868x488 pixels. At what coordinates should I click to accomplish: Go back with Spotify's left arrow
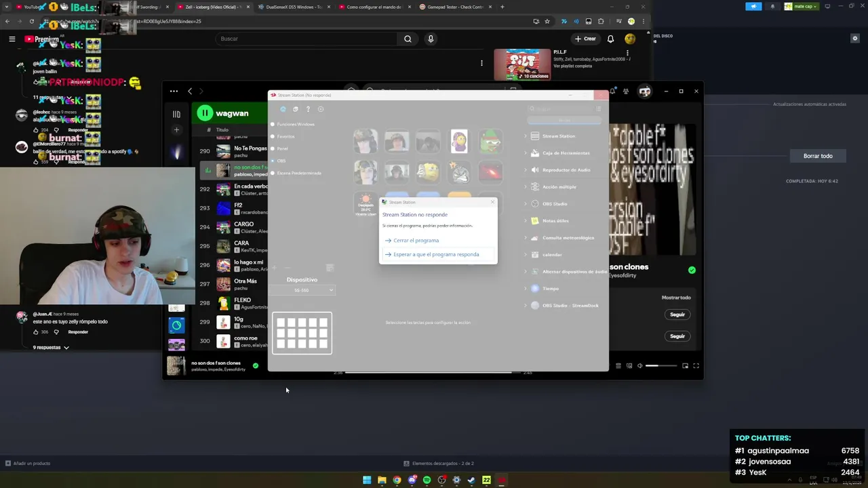coord(190,91)
